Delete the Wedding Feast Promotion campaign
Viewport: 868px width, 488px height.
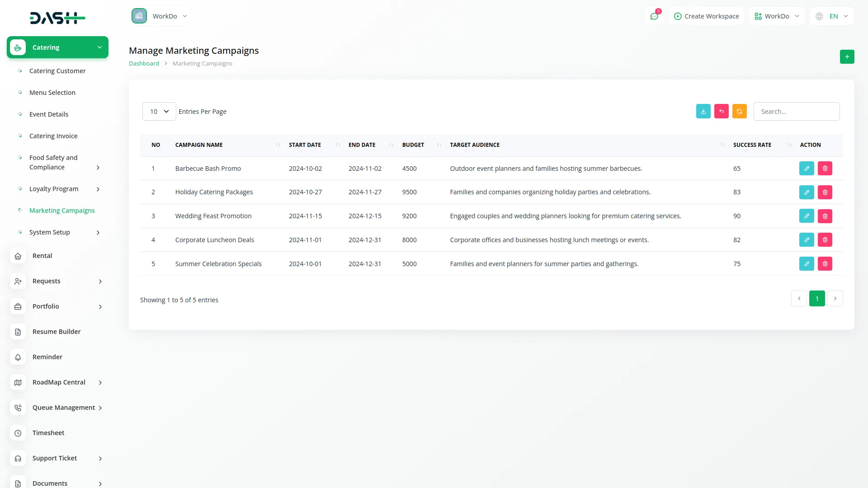pos(825,216)
